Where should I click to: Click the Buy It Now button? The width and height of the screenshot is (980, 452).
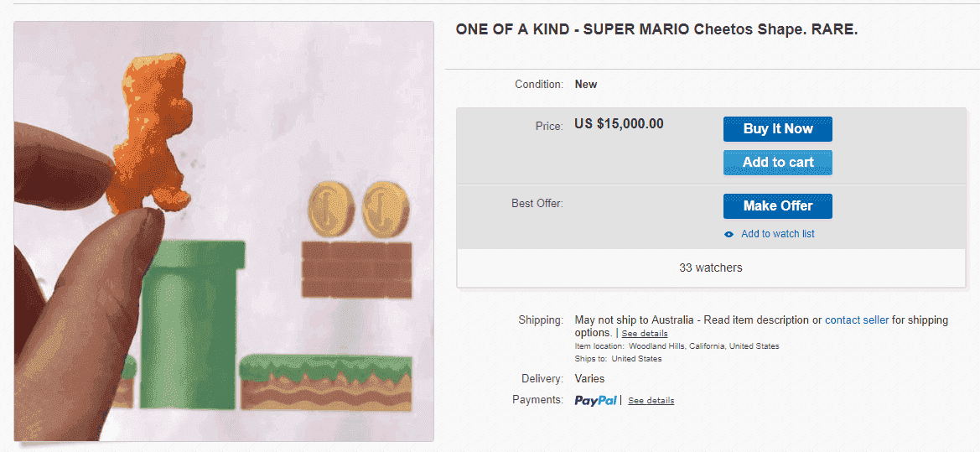[777, 129]
